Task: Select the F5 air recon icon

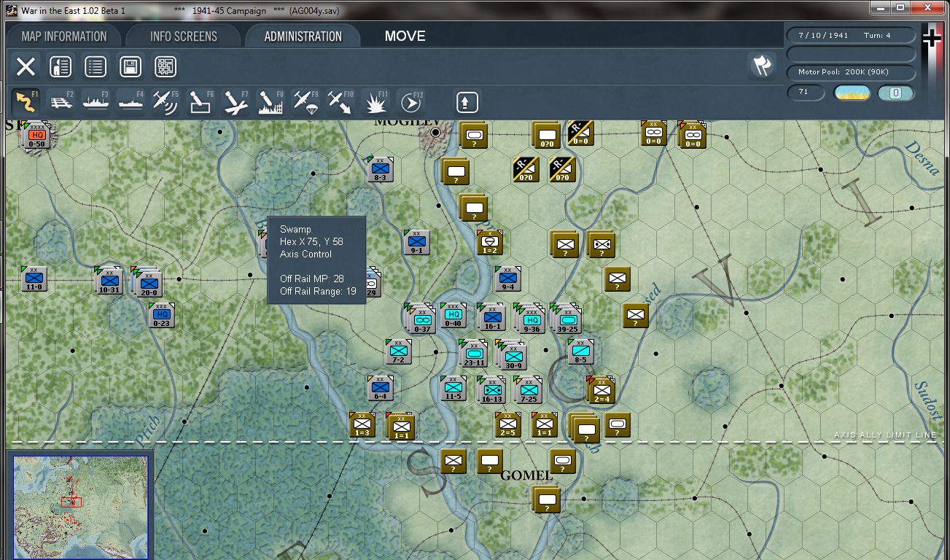Action: 166,102
